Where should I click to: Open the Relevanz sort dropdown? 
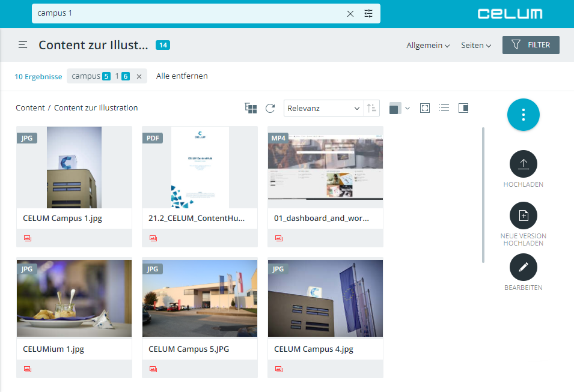click(x=323, y=108)
